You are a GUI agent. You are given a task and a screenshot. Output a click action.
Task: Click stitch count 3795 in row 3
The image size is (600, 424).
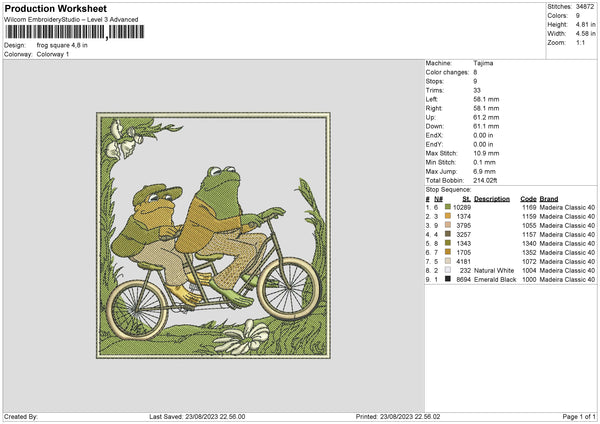tap(463, 225)
